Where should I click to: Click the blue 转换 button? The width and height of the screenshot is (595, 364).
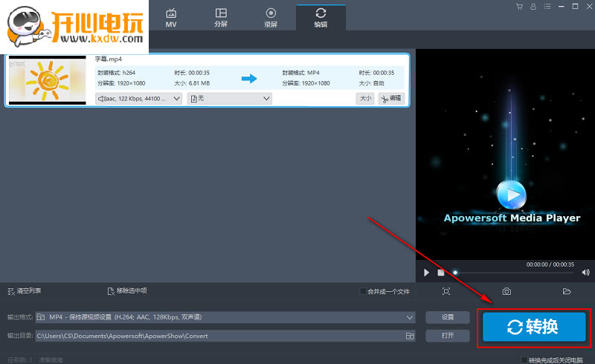coord(533,327)
